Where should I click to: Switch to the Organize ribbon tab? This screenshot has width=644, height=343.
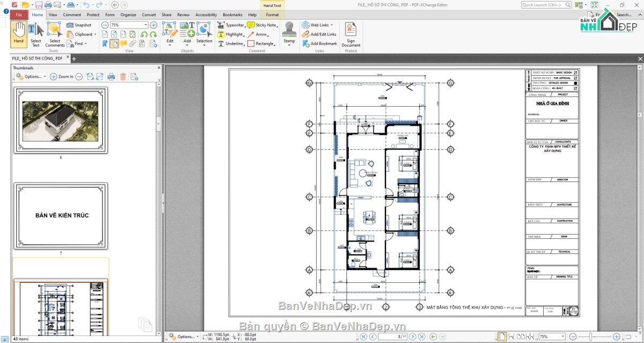pyautogui.click(x=128, y=14)
